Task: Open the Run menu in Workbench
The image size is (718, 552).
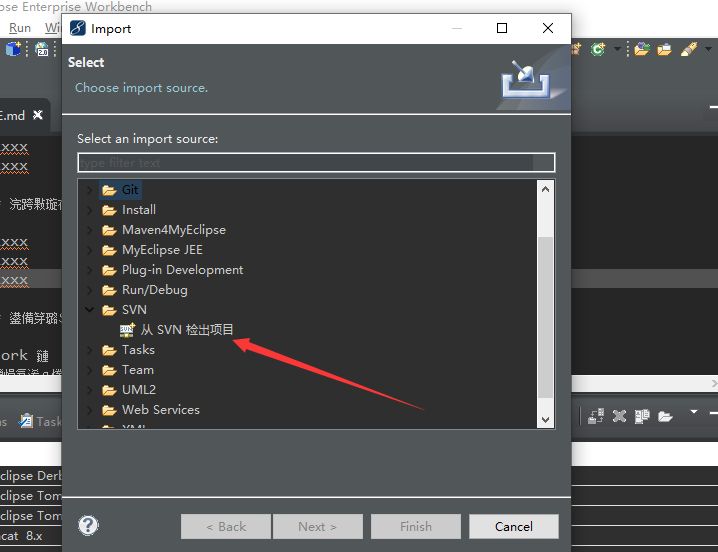Action: click(x=20, y=28)
